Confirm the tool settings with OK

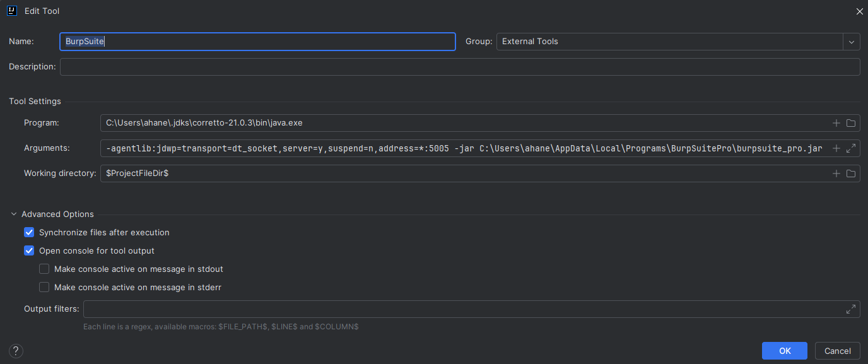(784, 350)
